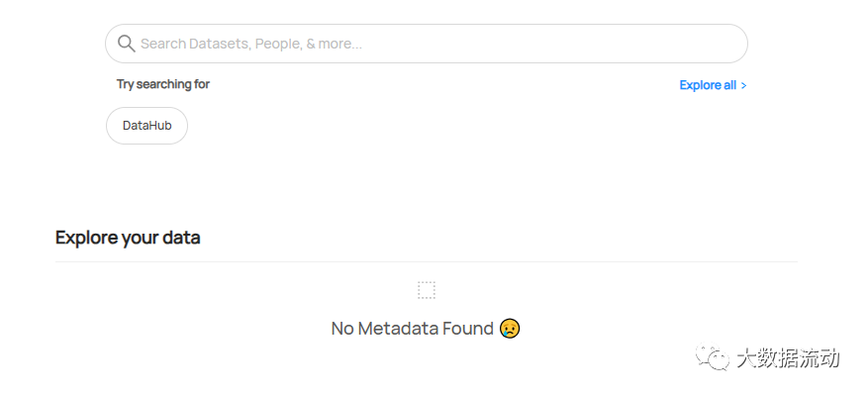Click the word Found before the emoji

coord(467,329)
